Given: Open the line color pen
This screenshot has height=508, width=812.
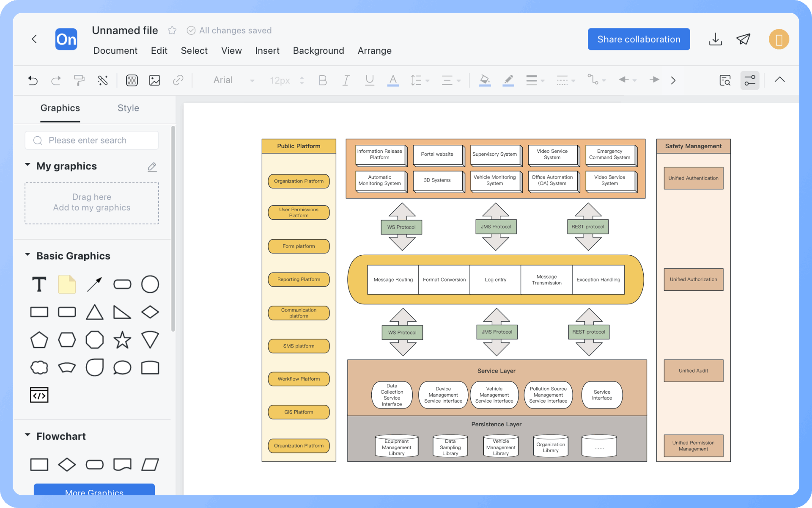Looking at the screenshot, I should (x=508, y=80).
